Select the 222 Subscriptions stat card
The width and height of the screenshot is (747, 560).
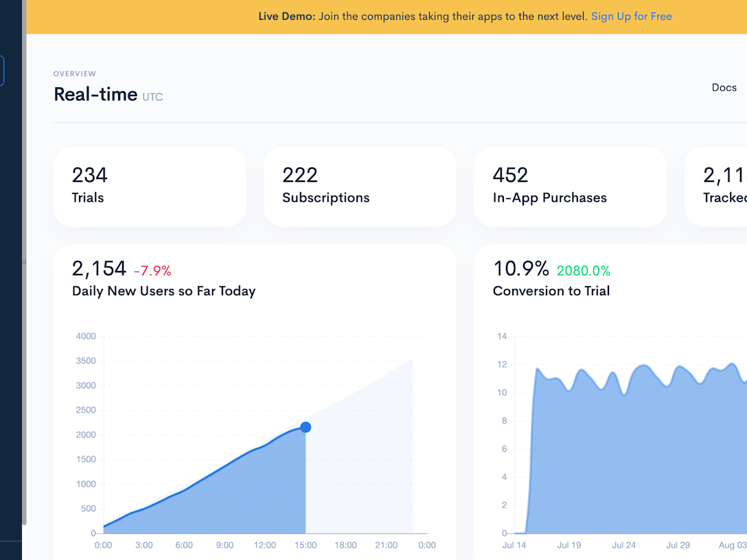(x=359, y=186)
